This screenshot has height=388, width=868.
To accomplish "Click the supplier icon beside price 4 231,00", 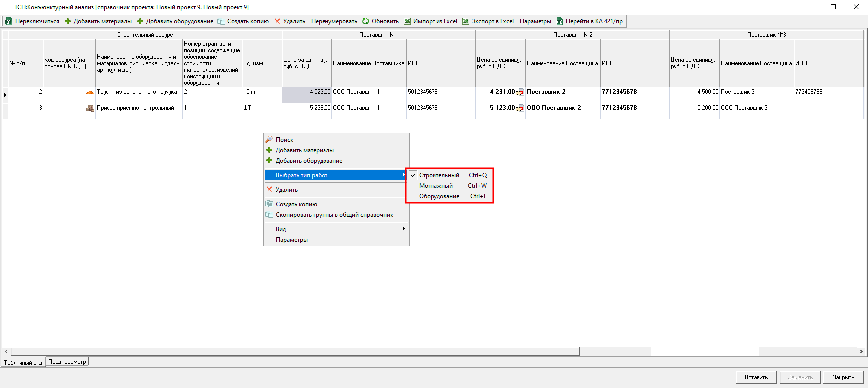I will coord(520,93).
